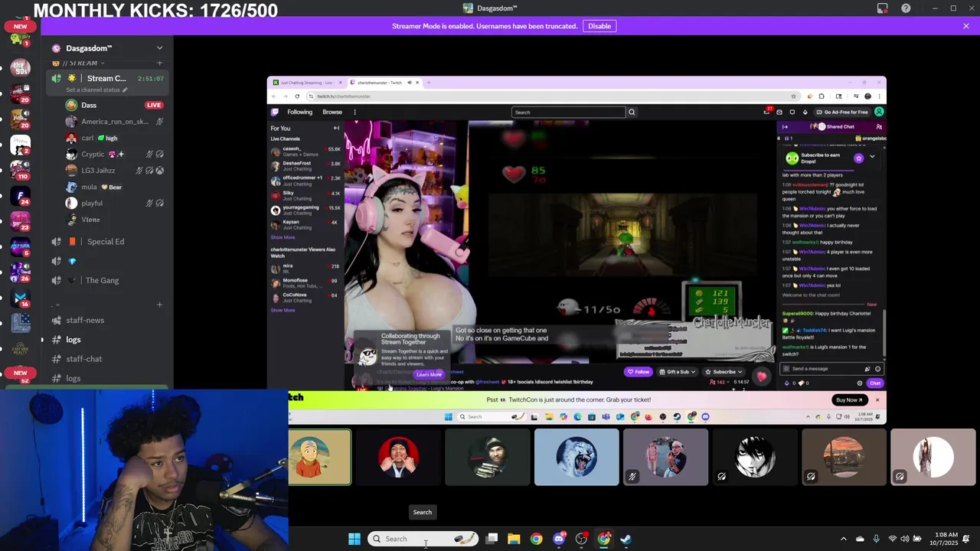Open Twitch chat settings gear

pyautogui.click(x=860, y=383)
